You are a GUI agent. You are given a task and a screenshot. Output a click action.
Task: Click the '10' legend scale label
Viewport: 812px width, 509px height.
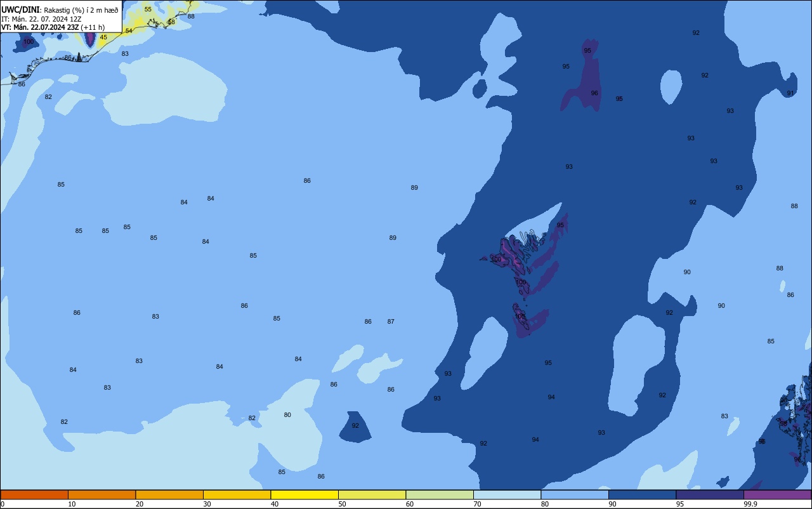(x=72, y=504)
